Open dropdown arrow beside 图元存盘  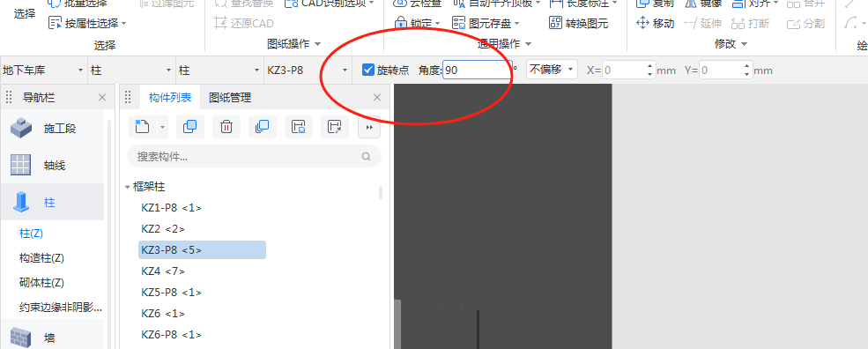(516, 23)
